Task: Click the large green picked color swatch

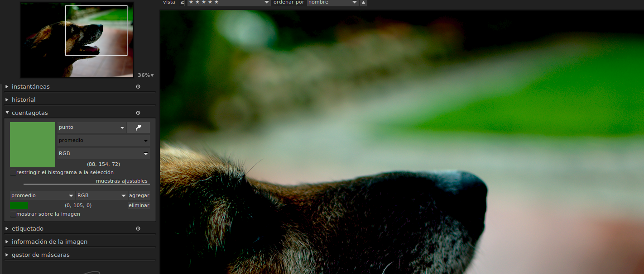Action: (x=33, y=145)
